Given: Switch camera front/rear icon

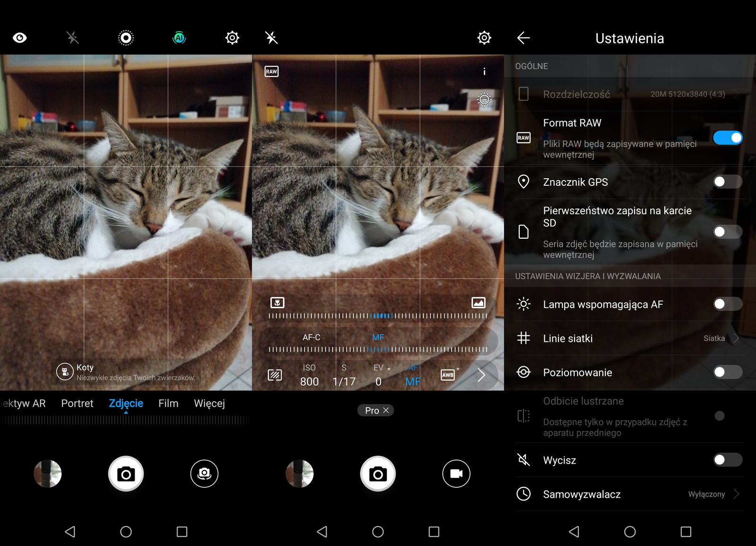Looking at the screenshot, I should [x=204, y=474].
